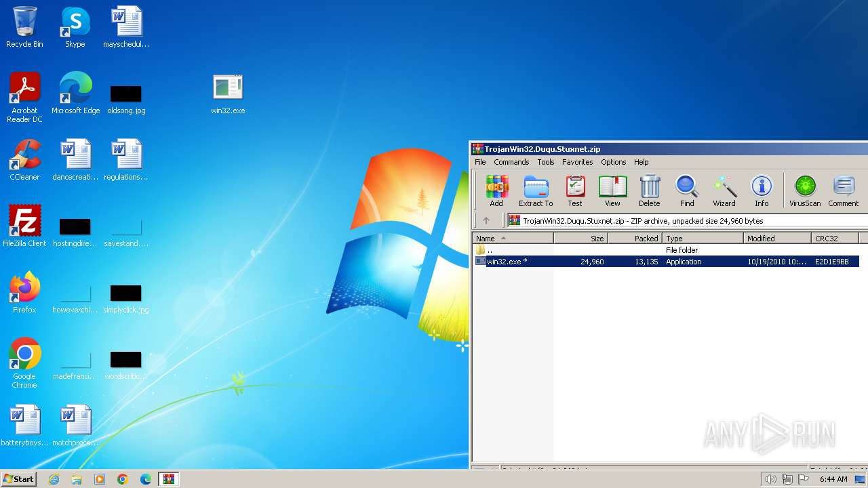
Task: Open the Windows Start menu
Action: click(x=18, y=479)
